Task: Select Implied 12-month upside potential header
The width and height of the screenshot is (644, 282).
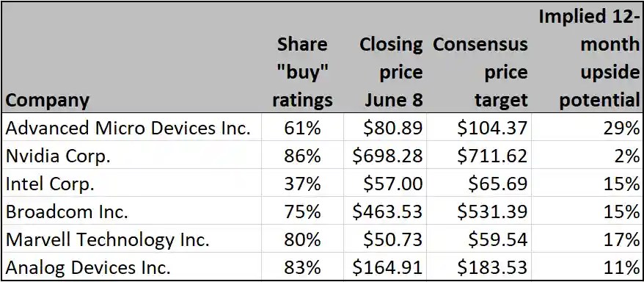Action: click(x=587, y=57)
